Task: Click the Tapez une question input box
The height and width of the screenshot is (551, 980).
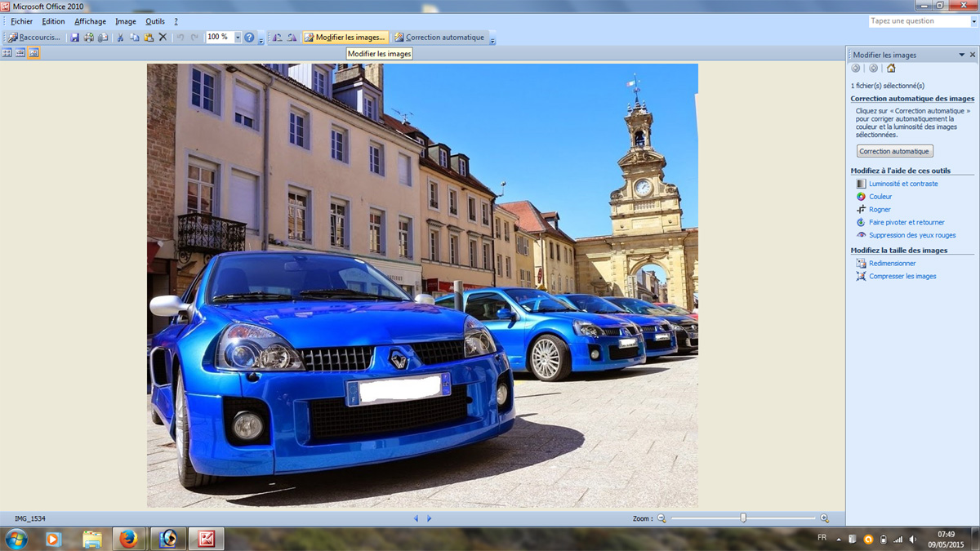Action: coord(918,21)
